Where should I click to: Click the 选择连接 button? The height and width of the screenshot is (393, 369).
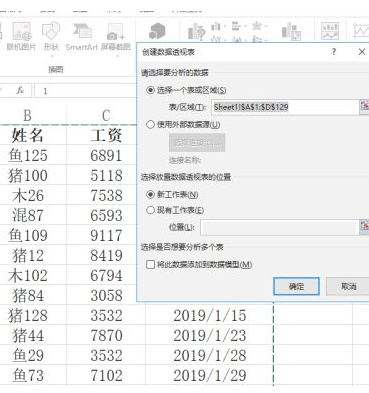tap(197, 143)
